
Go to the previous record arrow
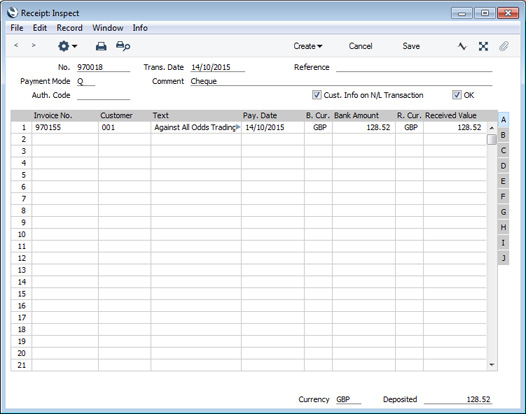pyautogui.click(x=16, y=45)
